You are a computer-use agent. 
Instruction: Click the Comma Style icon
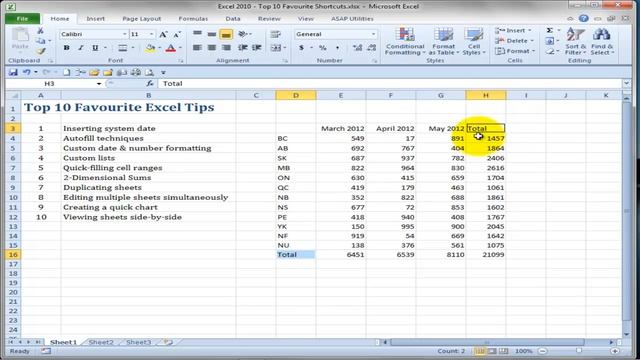tap(338, 48)
